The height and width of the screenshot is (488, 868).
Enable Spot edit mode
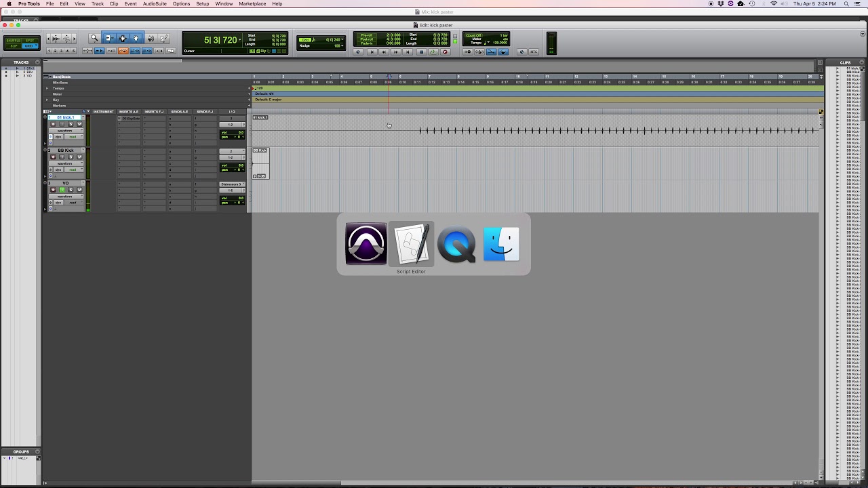(x=30, y=41)
